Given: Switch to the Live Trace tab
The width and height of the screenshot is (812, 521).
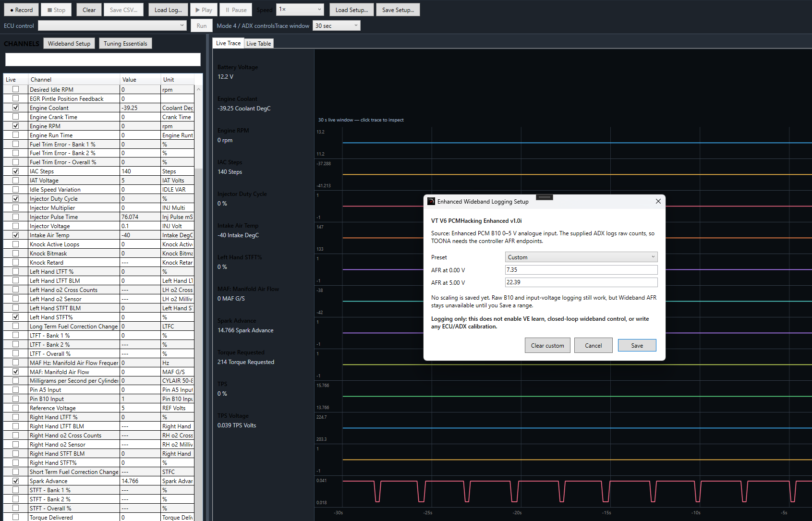Looking at the screenshot, I should (228, 43).
